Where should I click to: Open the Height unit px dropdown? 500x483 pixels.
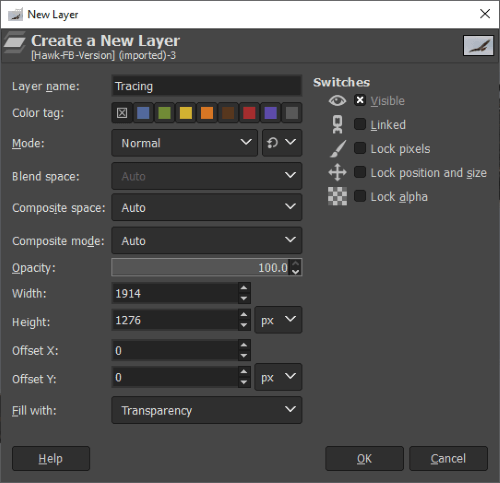278,320
